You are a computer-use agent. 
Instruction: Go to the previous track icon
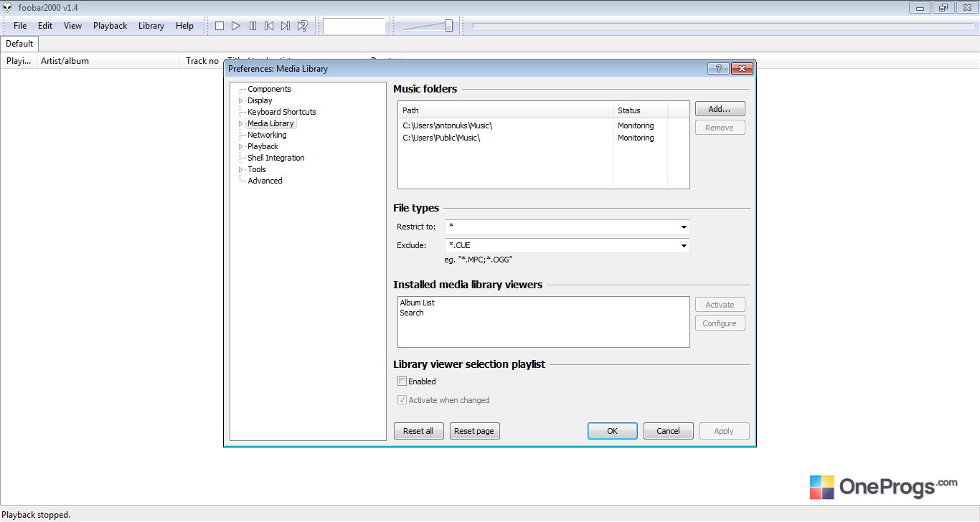(x=269, y=26)
